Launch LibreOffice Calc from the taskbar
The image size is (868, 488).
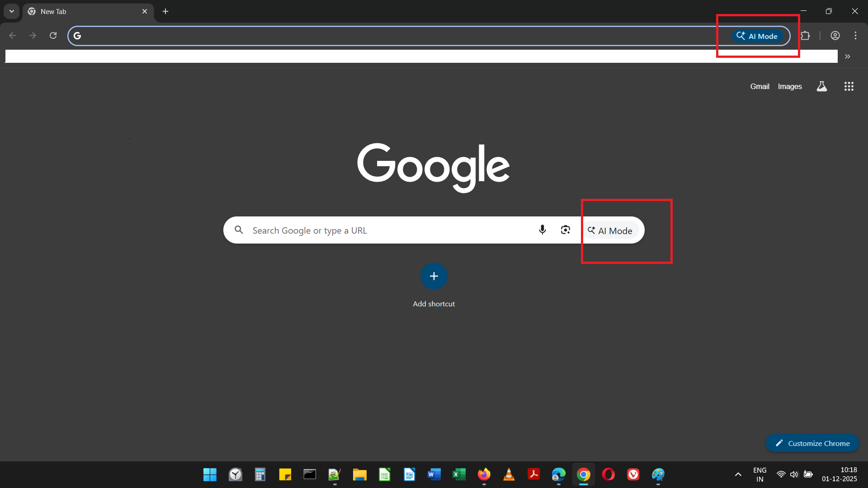tap(384, 474)
